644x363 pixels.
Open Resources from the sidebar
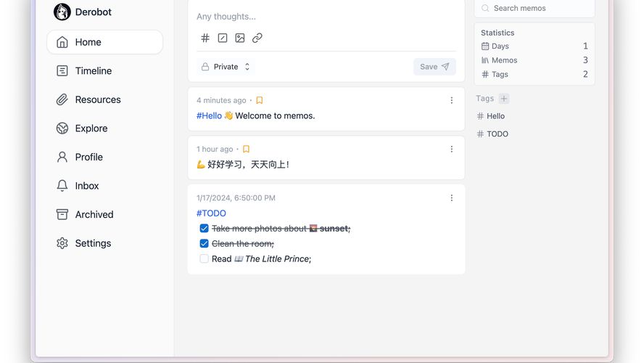tap(97, 99)
